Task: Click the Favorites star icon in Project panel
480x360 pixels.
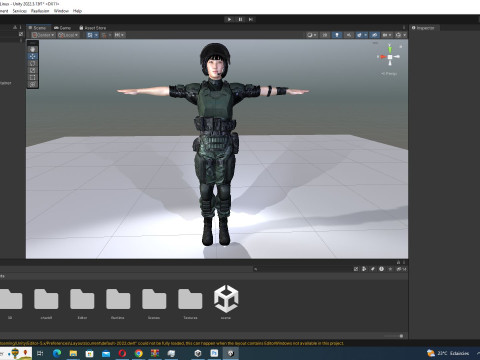Action: pos(390,269)
